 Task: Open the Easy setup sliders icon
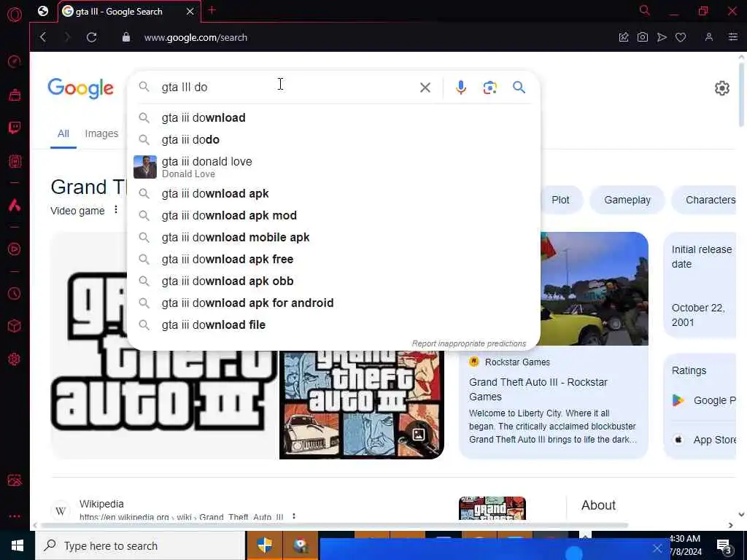(x=732, y=37)
